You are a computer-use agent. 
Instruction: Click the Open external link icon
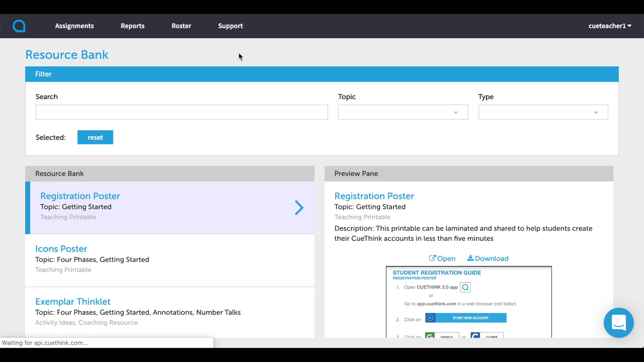pos(432,258)
